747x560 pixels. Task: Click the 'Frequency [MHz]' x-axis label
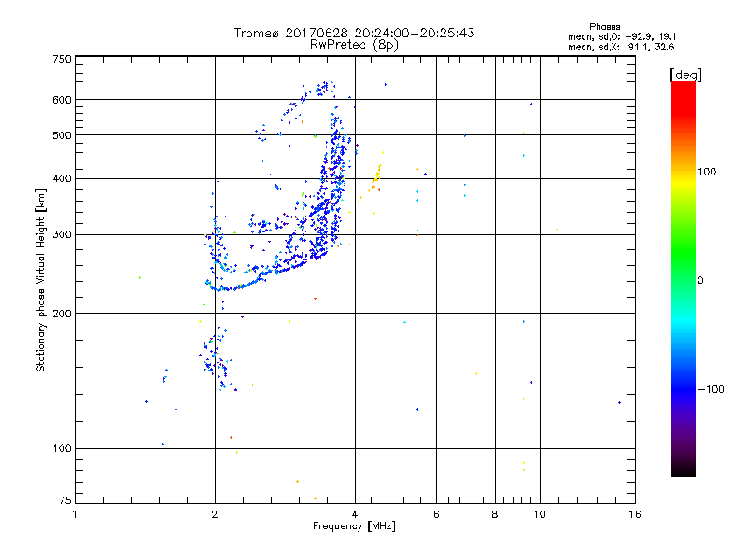coord(354,526)
